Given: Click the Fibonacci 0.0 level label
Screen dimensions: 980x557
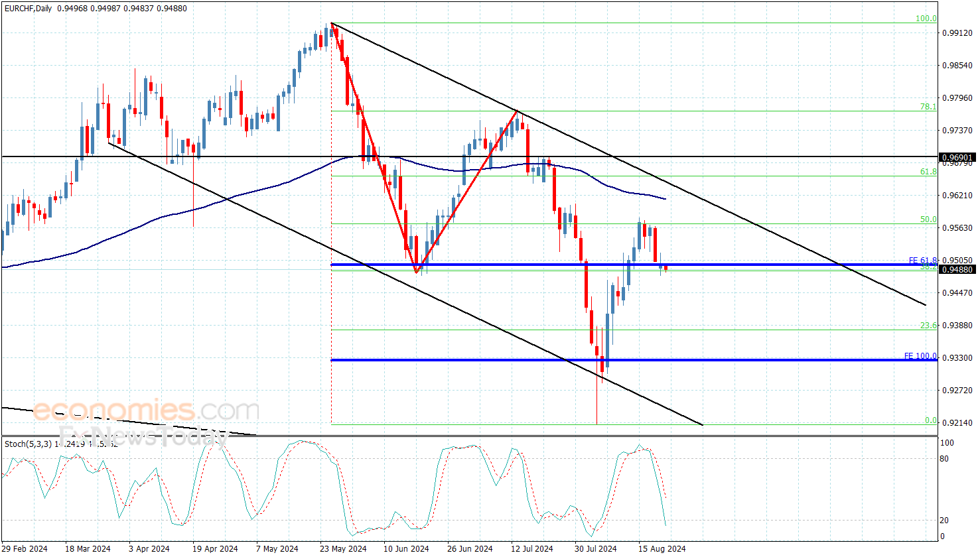Looking at the screenshot, I should point(931,420).
